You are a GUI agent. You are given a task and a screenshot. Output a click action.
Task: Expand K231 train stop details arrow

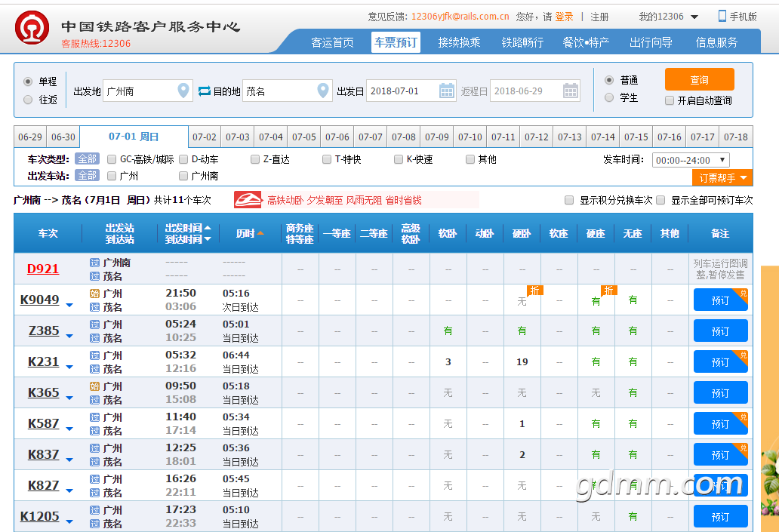(69, 367)
